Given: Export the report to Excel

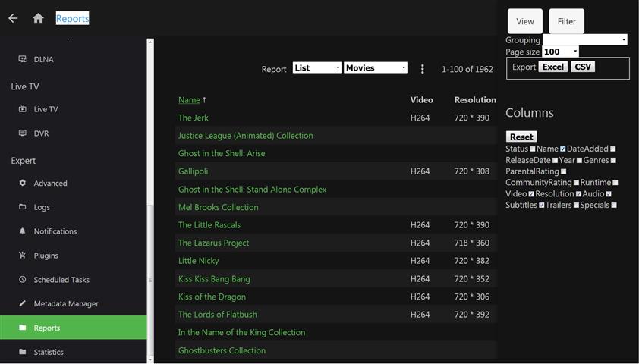Looking at the screenshot, I should [x=552, y=67].
